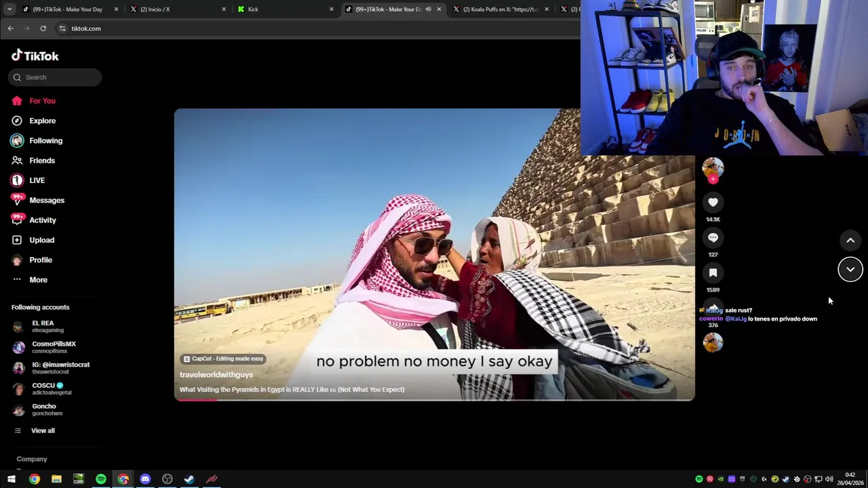
Task: Bookmark the video to favorites
Action: 713,272
